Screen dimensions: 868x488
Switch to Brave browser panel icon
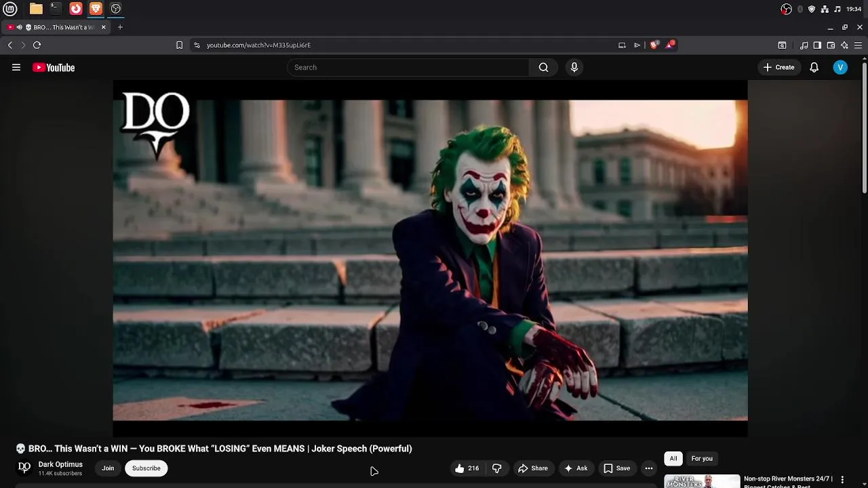point(96,9)
